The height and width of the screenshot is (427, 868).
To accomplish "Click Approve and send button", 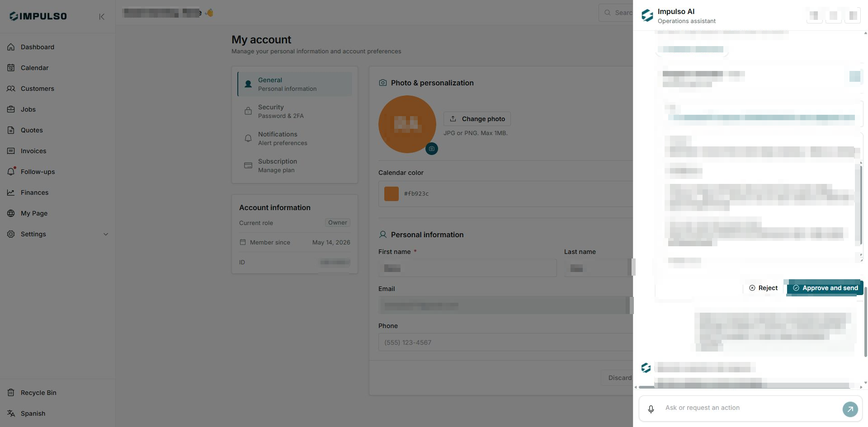I will [x=825, y=288].
